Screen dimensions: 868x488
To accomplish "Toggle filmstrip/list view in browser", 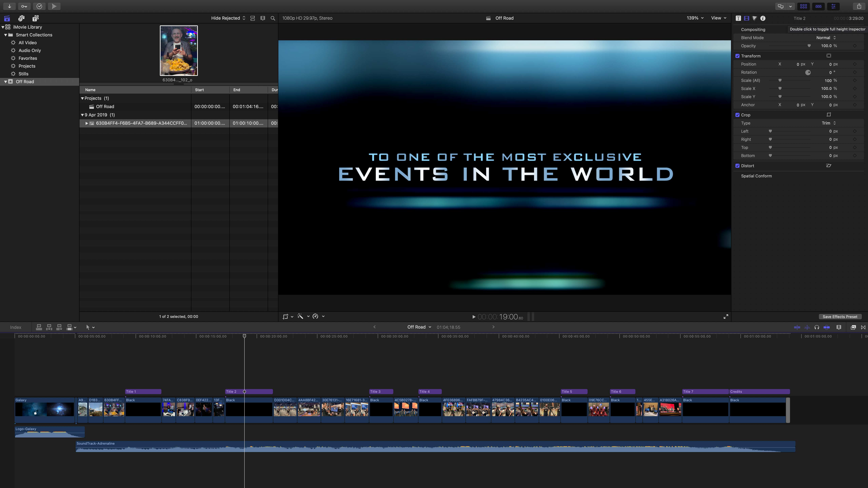I will (x=252, y=18).
